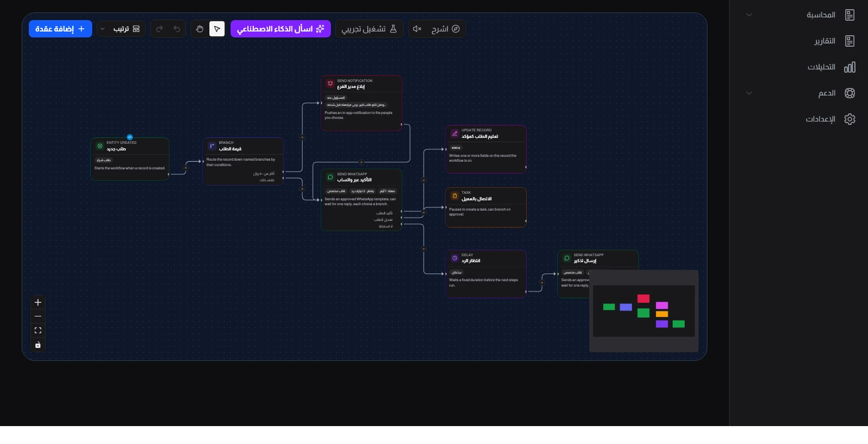The image size is (868, 444).
Task: Click the undo arrow icon
Action: (x=177, y=29)
